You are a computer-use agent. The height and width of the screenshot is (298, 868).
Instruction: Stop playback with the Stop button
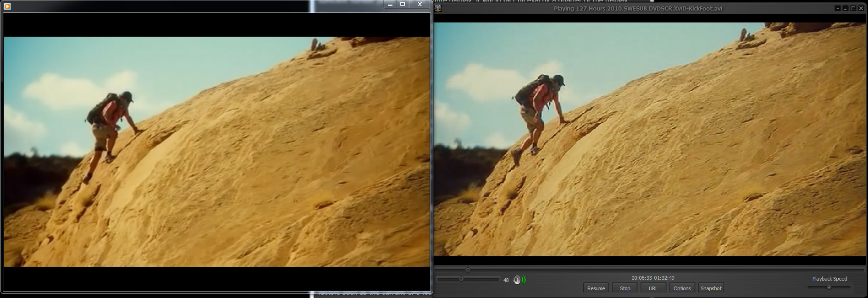(x=625, y=288)
